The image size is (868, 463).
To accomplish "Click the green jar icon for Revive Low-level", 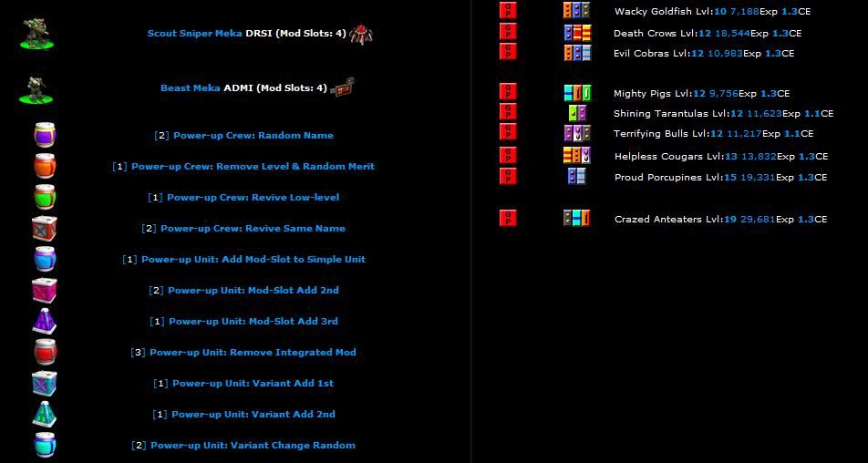I will pyautogui.click(x=45, y=197).
